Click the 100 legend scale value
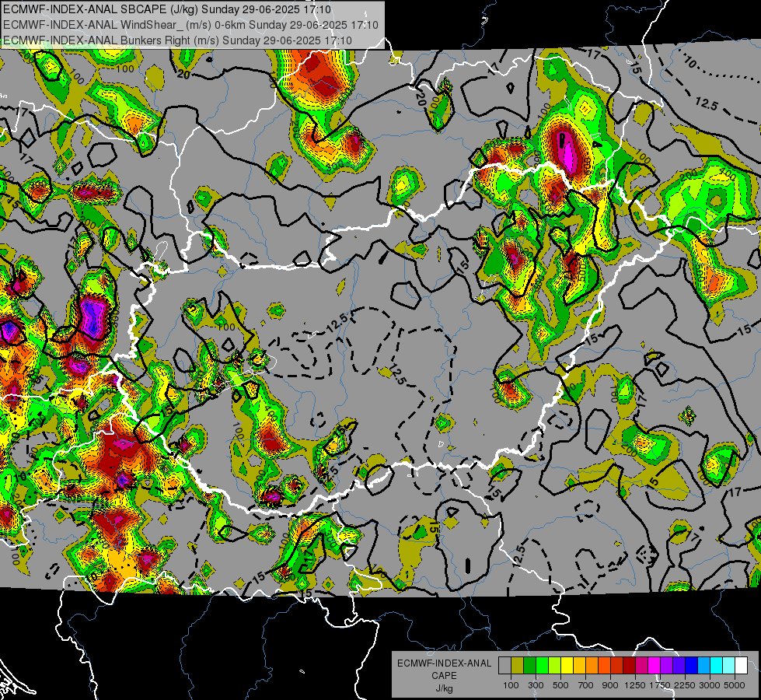761x700 pixels. tap(511, 685)
